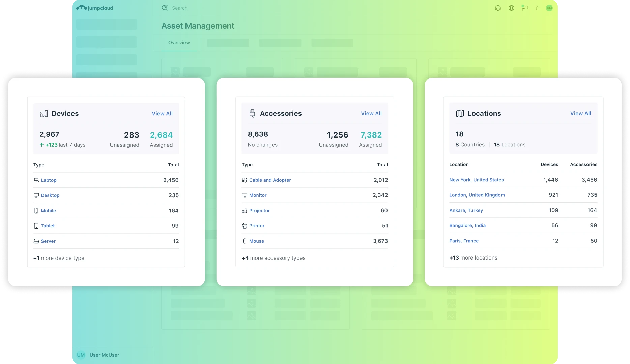
Task: Click the flag notifications icon
Action: [x=524, y=8]
